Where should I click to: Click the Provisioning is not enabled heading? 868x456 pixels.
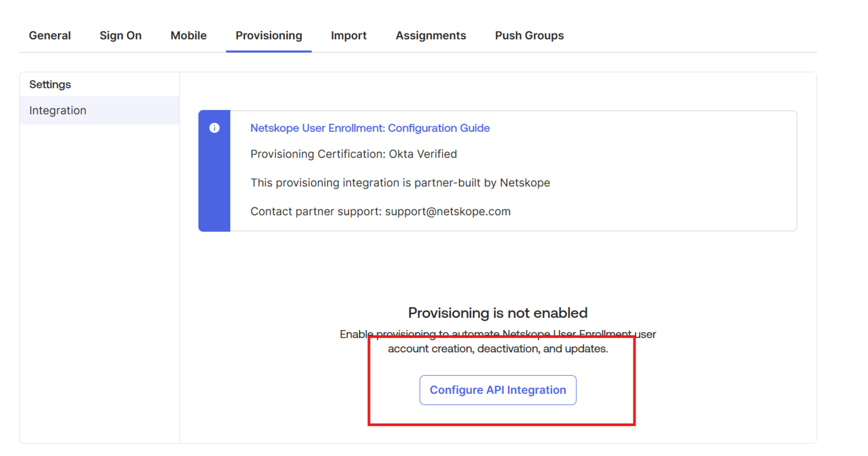point(498,313)
